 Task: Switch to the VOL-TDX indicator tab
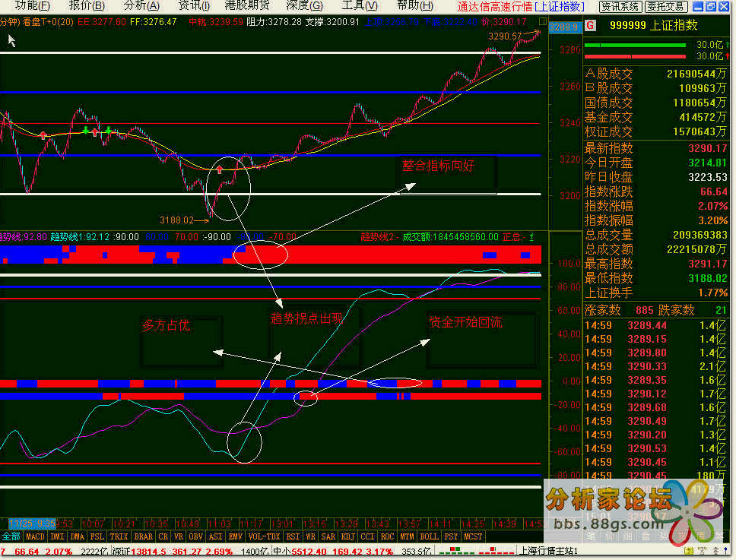(265, 536)
